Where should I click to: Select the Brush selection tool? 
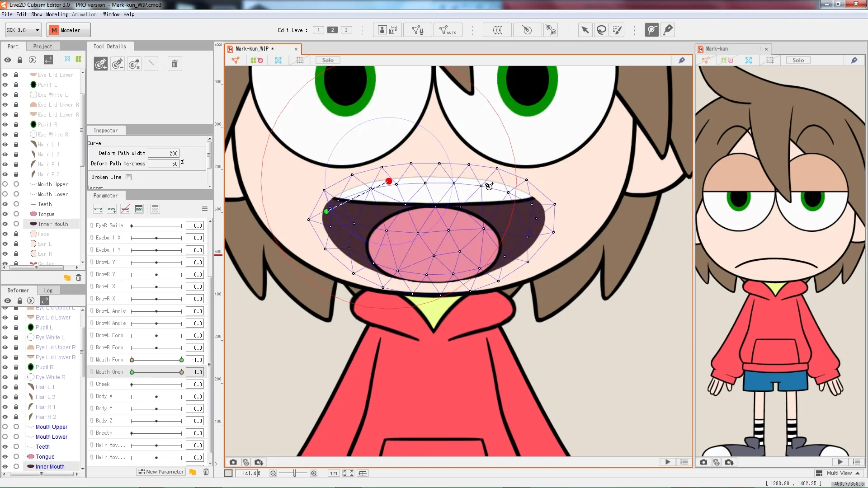(618, 30)
